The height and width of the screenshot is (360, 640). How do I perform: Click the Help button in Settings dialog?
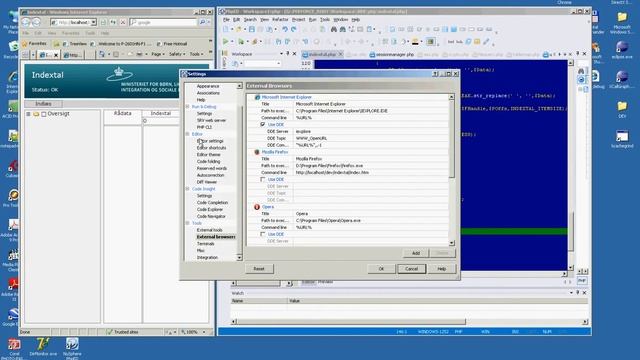[x=442, y=269]
